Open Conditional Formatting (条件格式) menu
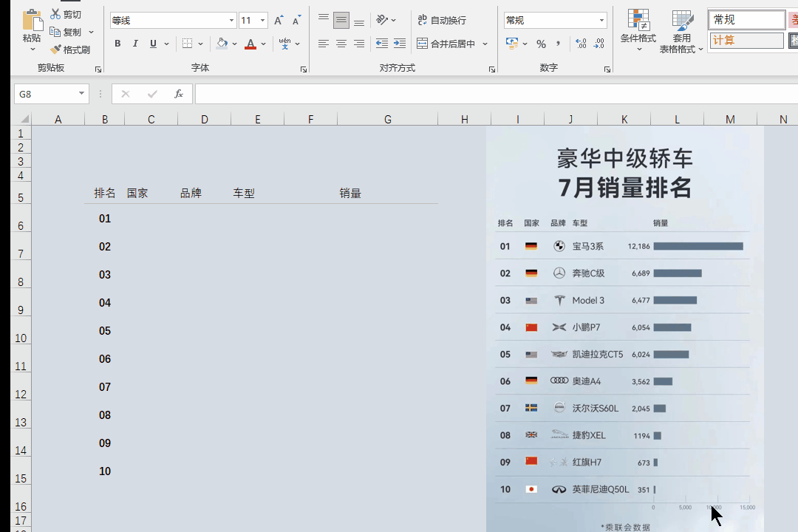Screen dimensions: 798x532 click(638, 30)
